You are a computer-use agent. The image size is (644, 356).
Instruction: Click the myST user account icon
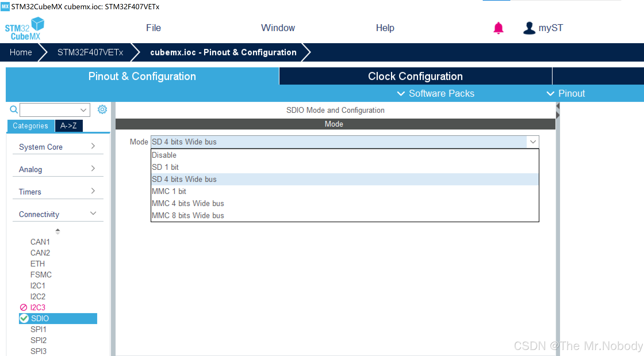click(529, 28)
